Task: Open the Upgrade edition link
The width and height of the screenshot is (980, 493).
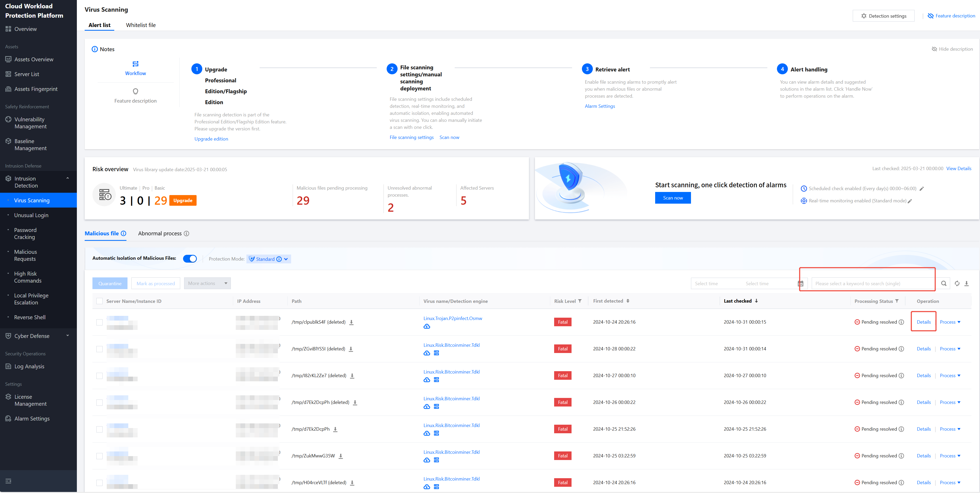Action: point(211,139)
